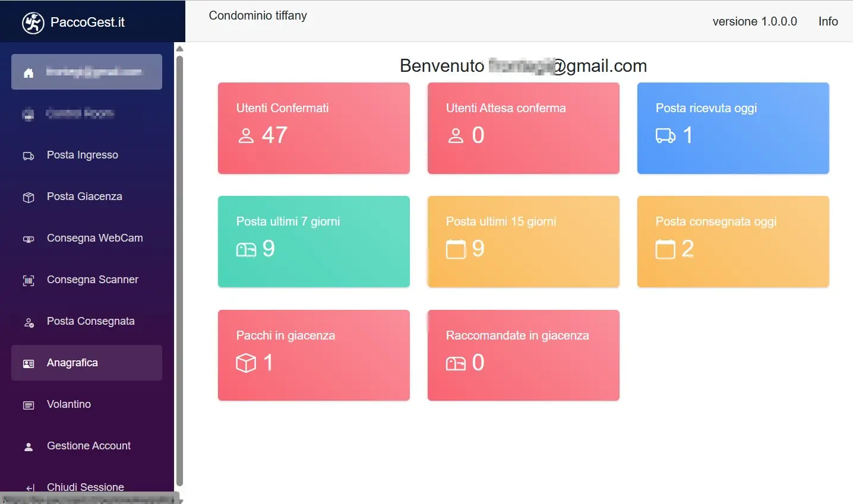The width and height of the screenshot is (853, 504).
Task: Click the sidebar scroll-up arrow
Action: [x=179, y=49]
